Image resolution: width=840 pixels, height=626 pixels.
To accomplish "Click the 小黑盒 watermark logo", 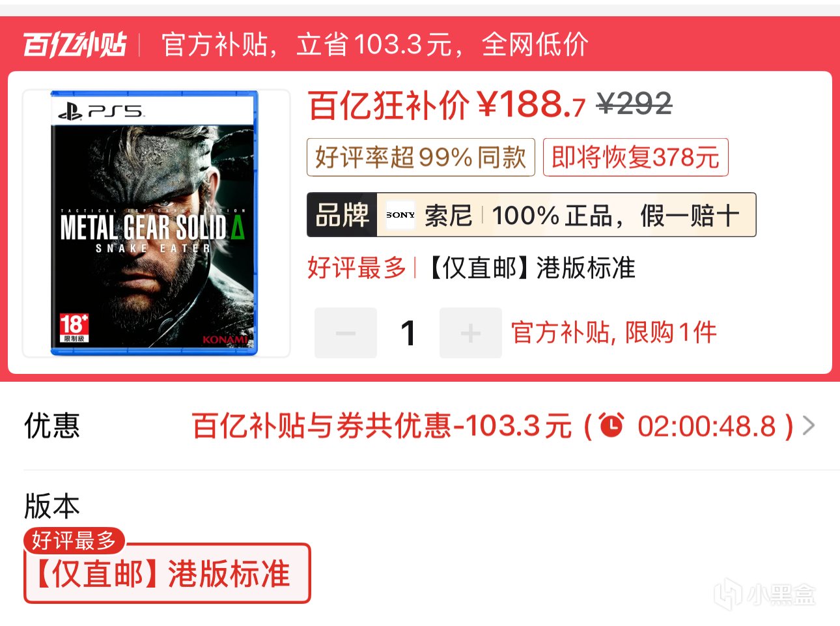I will tap(764, 593).
